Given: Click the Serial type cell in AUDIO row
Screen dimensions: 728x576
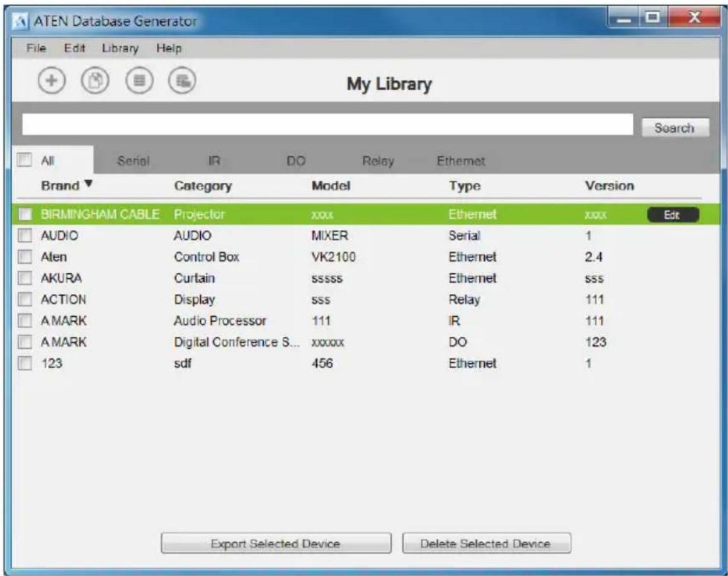Looking at the screenshot, I should [464, 235].
